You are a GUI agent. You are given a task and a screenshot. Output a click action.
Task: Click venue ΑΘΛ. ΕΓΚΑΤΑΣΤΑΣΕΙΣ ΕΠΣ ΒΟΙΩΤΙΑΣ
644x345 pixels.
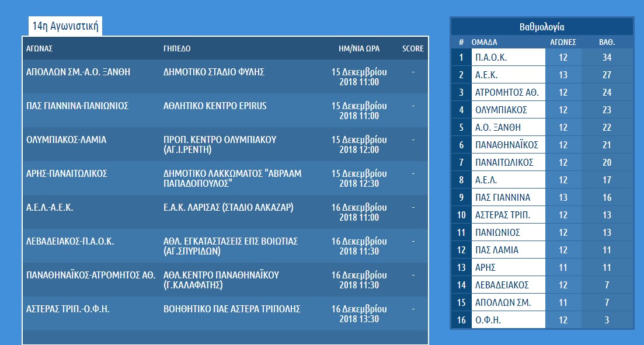click(231, 246)
